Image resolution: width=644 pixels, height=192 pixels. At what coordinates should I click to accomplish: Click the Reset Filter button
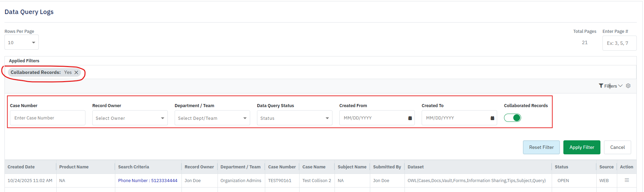pyautogui.click(x=541, y=147)
